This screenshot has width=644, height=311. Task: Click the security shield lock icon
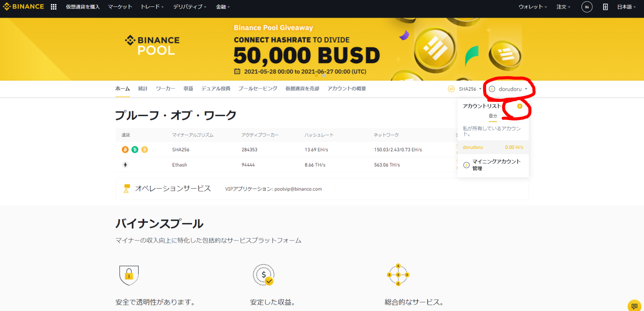click(x=129, y=275)
